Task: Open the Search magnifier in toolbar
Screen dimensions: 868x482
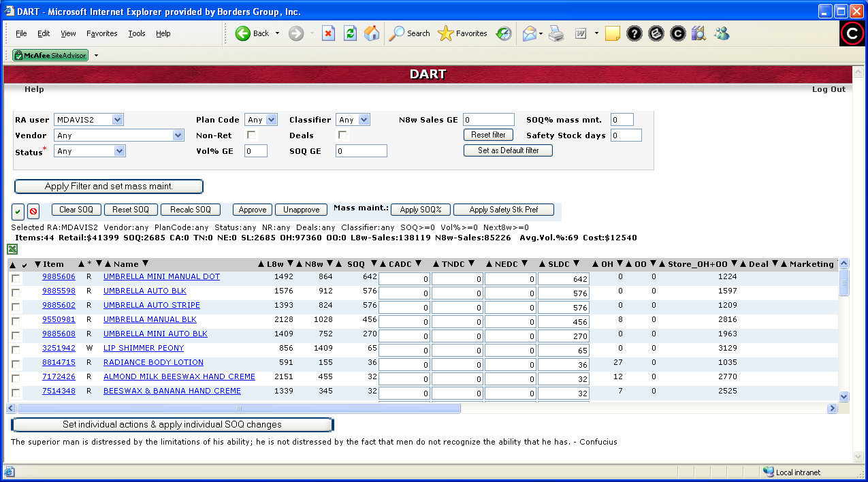Action: [x=409, y=33]
